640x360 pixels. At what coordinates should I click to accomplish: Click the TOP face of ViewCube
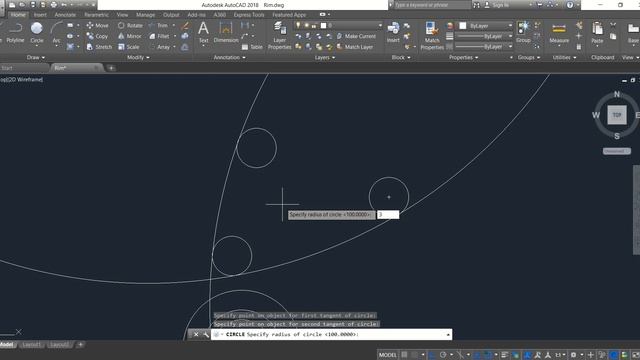[617, 115]
